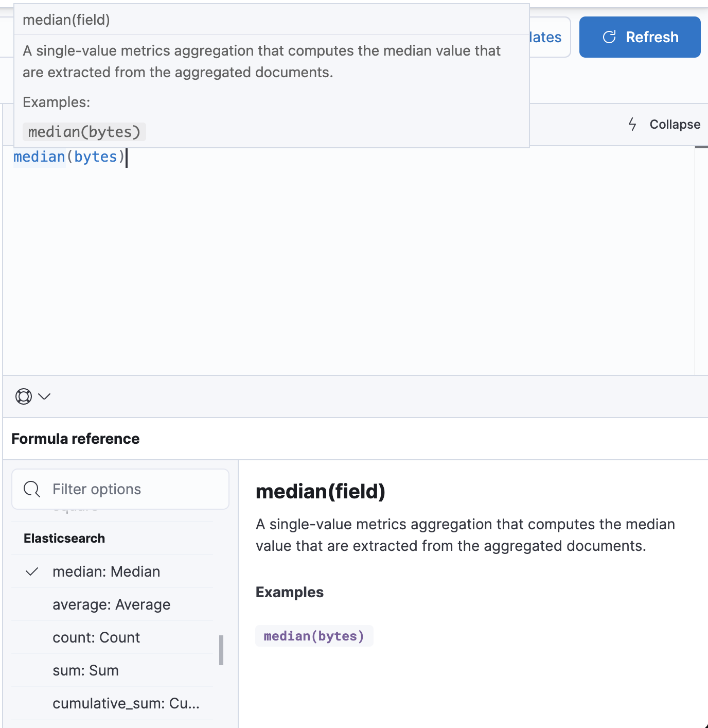Click the checkmark beside median: Median
This screenshot has width=708, height=728.
(32, 571)
